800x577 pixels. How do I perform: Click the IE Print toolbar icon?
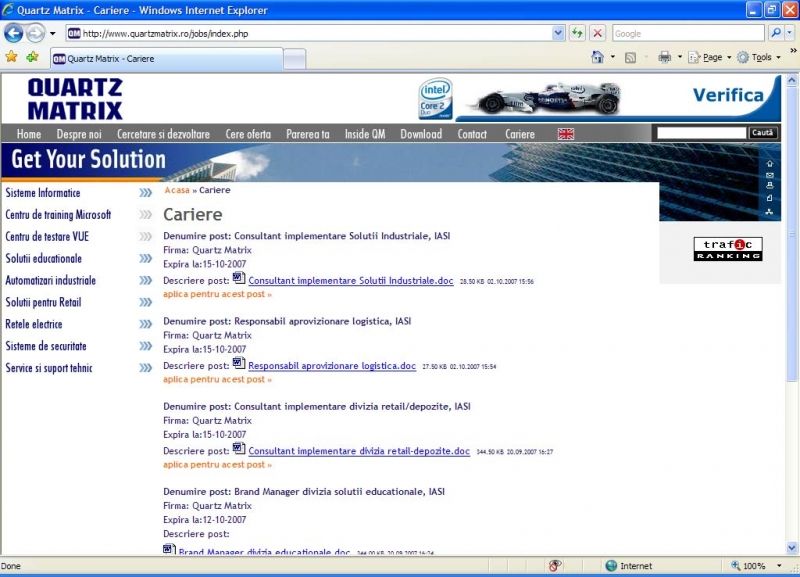click(x=664, y=57)
